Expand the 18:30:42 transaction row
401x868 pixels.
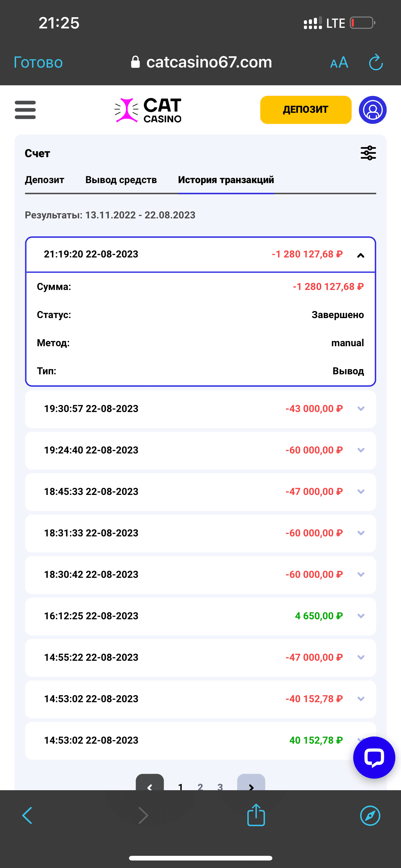point(200,575)
